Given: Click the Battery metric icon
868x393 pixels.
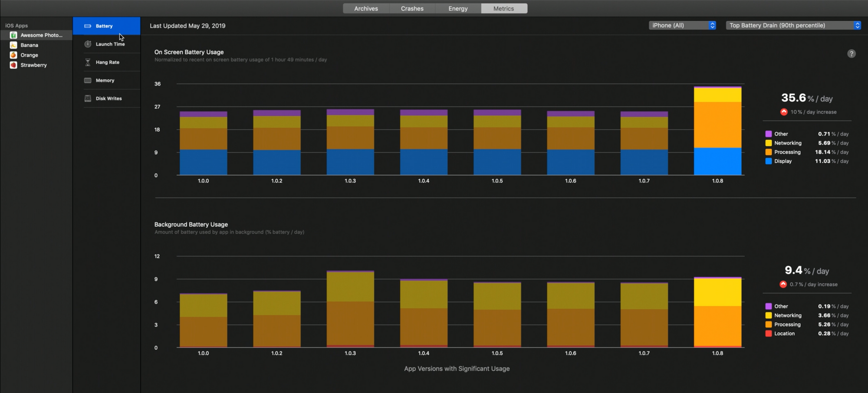Looking at the screenshot, I should click(x=88, y=26).
